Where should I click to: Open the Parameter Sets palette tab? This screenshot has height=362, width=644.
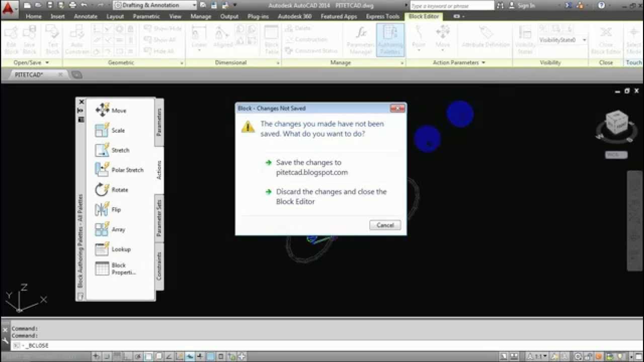click(159, 218)
